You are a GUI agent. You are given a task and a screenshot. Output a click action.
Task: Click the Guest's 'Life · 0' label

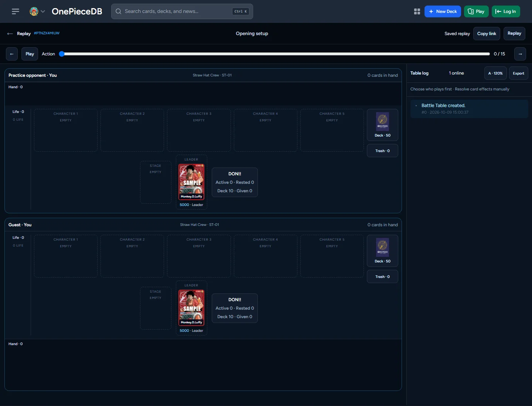[18, 238]
